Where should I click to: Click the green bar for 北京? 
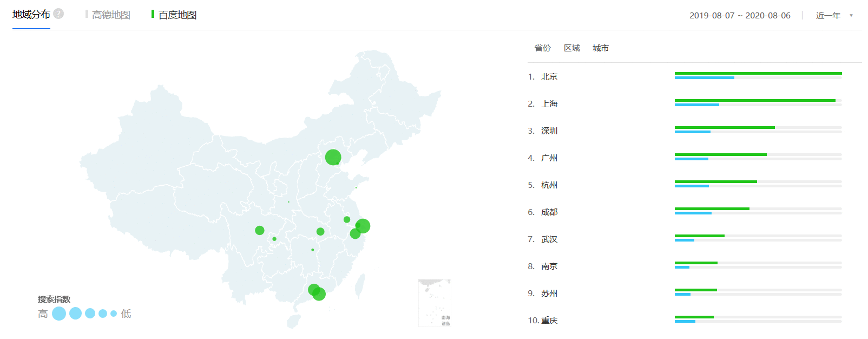click(x=758, y=73)
